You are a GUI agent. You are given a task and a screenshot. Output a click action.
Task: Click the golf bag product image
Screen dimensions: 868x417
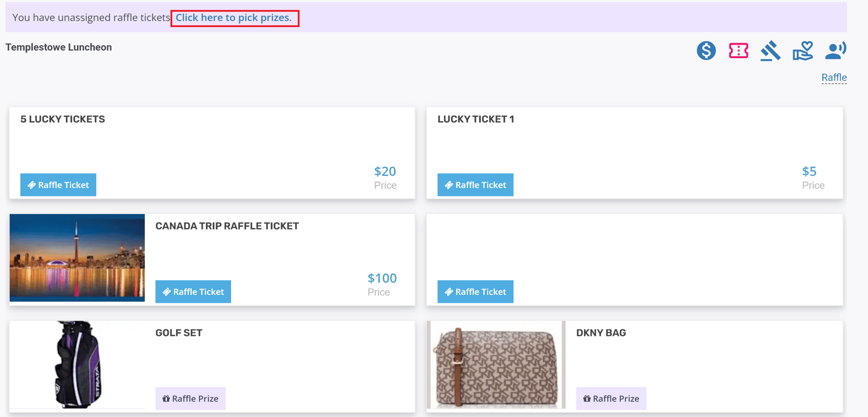pyautogui.click(x=77, y=365)
